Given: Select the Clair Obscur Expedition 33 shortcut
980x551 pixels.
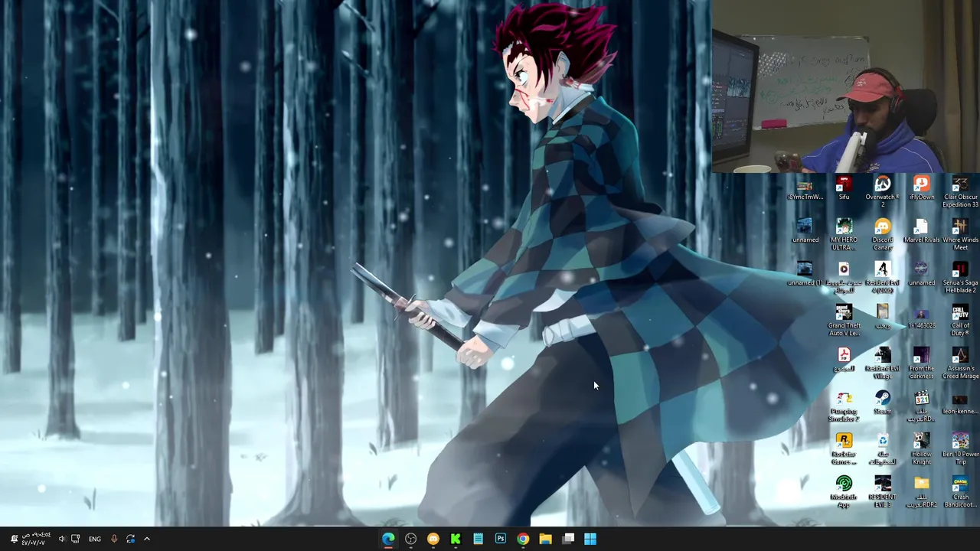Looking at the screenshot, I should click(x=960, y=191).
